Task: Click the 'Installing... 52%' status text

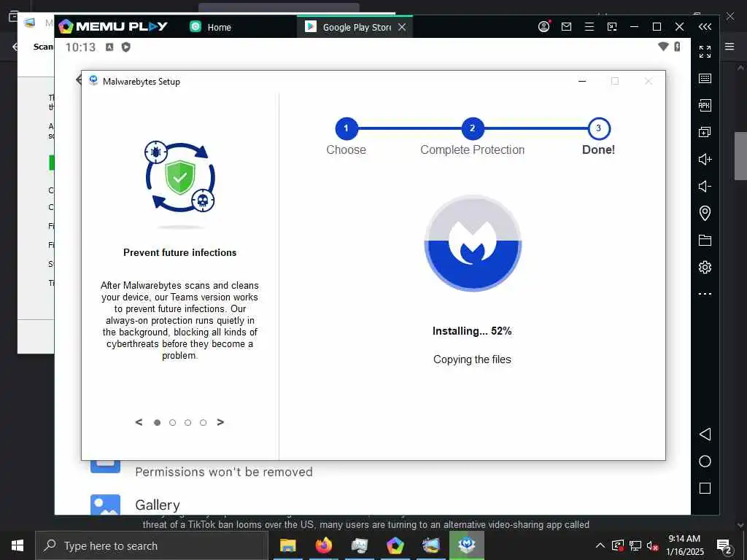Action: tap(472, 331)
